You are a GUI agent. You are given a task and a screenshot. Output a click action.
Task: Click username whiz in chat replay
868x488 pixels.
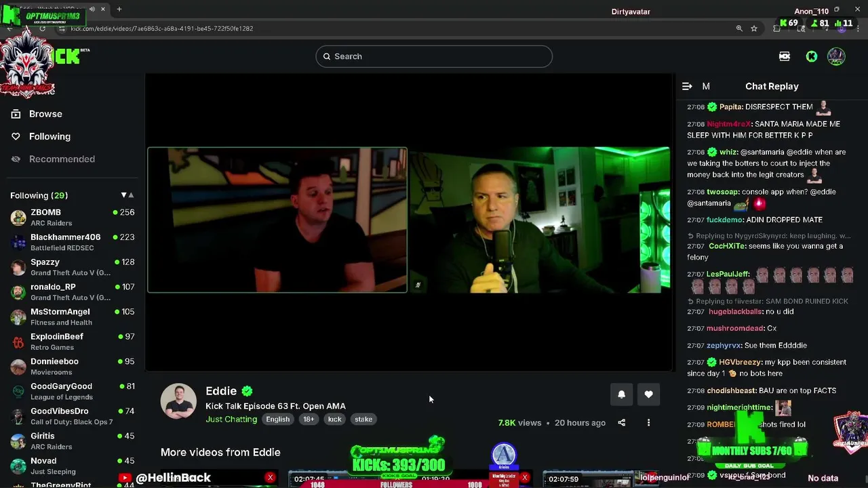[x=728, y=152]
